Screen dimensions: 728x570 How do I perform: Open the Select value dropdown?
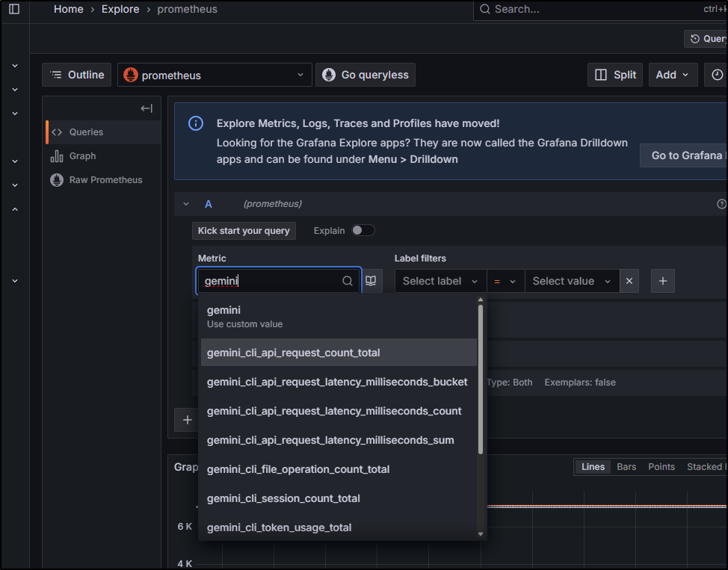[572, 281]
